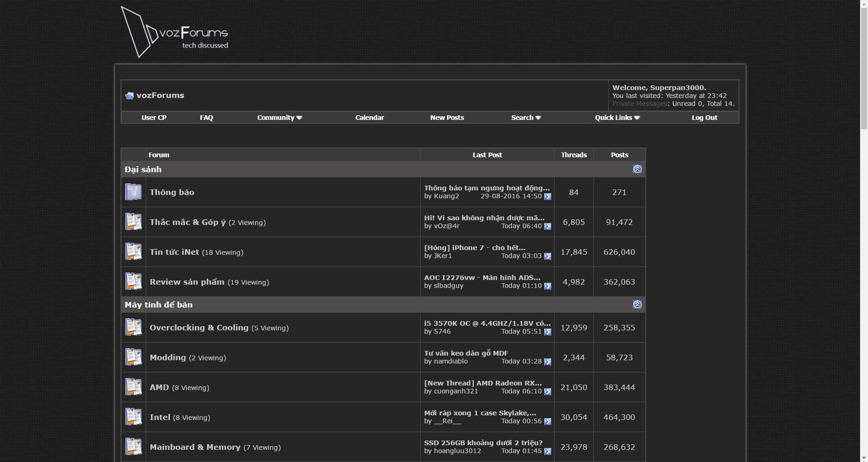Click the Log Out link
Viewport: 868px width, 462px height.
coord(704,118)
